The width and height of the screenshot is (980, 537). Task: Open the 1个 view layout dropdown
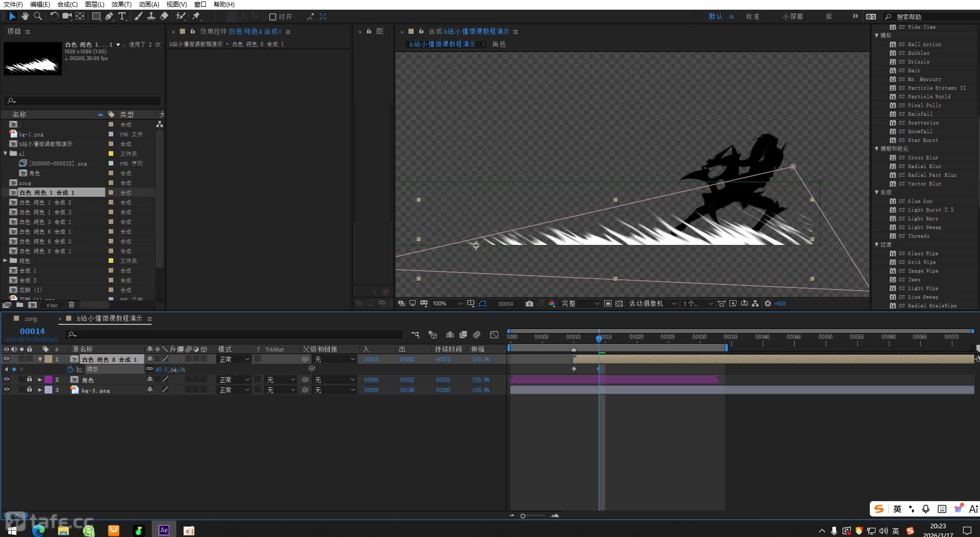pyautogui.click(x=698, y=304)
